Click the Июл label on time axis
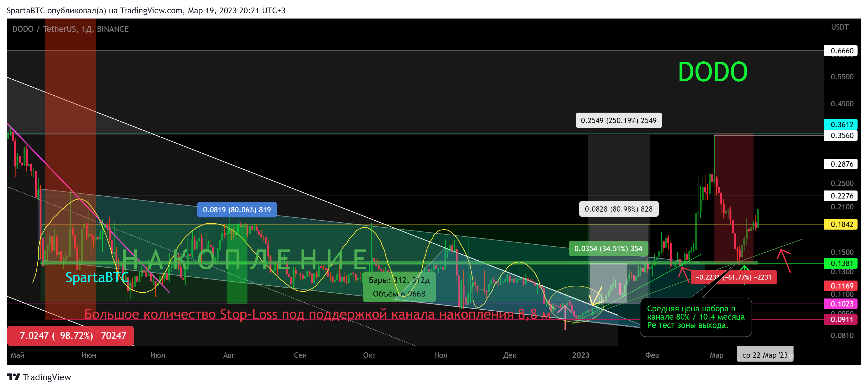 point(158,355)
